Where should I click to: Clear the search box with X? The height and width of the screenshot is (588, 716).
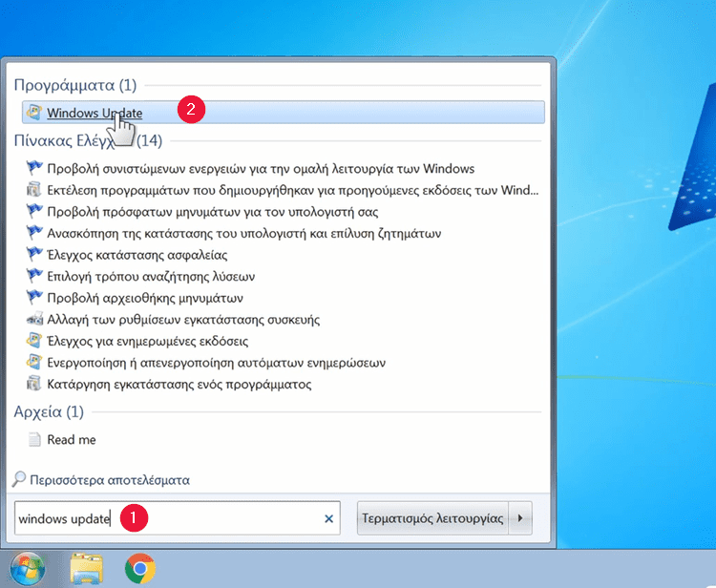pyautogui.click(x=328, y=518)
